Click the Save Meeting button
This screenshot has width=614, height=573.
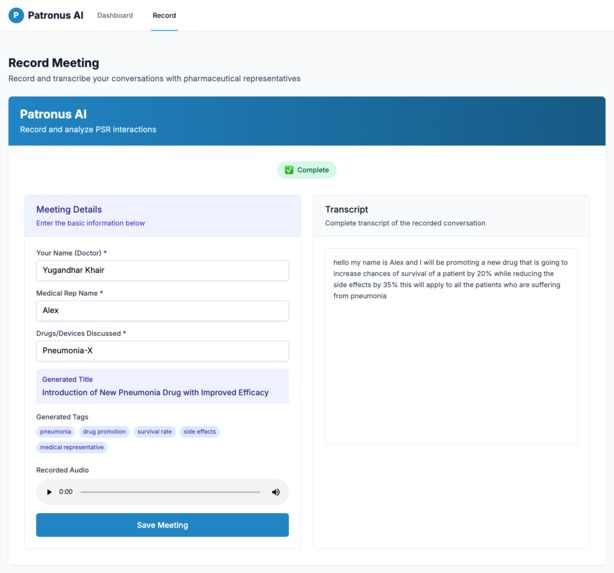[x=163, y=525]
